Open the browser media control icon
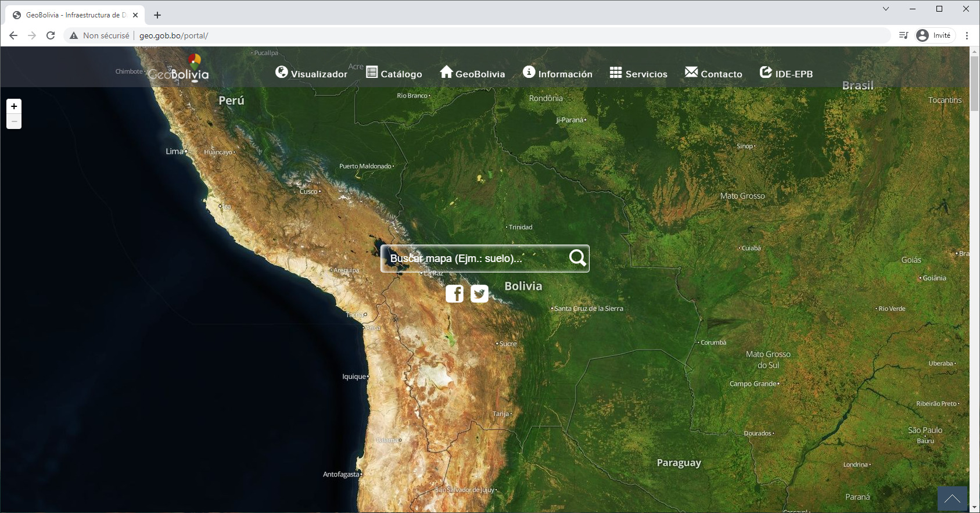This screenshot has height=513, width=980. pos(903,35)
